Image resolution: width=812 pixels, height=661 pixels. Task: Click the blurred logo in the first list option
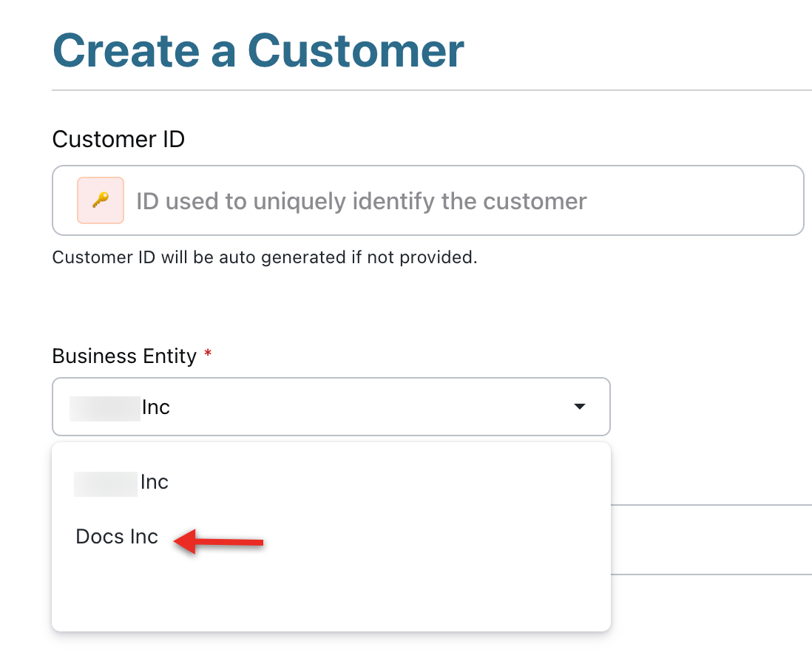[106, 483]
